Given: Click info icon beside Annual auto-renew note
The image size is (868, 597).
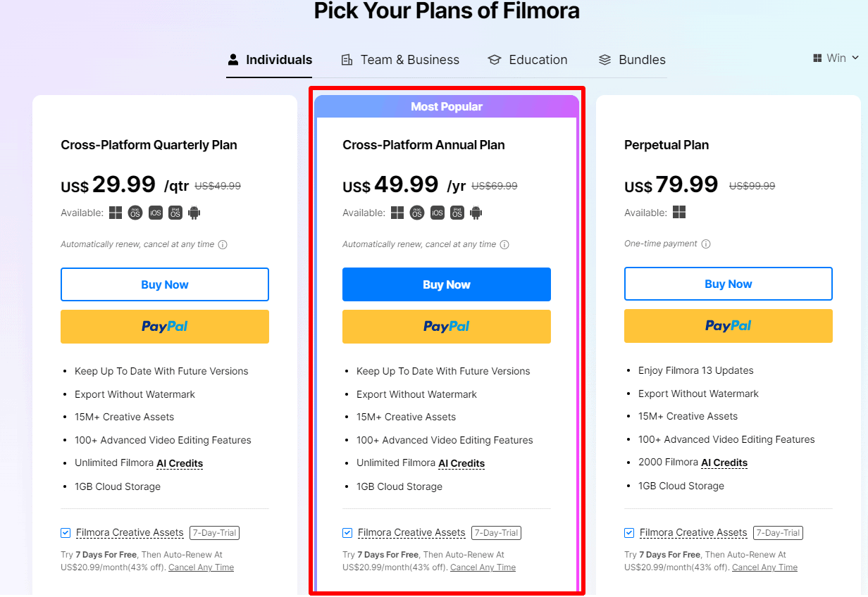Looking at the screenshot, I should pyautogui.click(x=504, y=245).
